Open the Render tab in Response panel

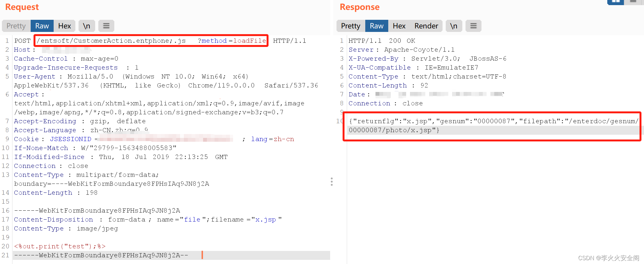[426, 26]
